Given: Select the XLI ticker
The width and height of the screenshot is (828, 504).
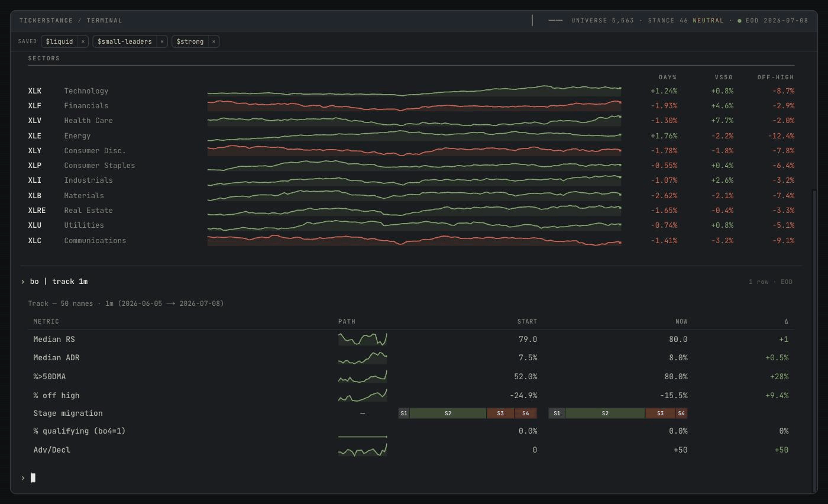Looking at the screenshot, I should tap(35, 180).
